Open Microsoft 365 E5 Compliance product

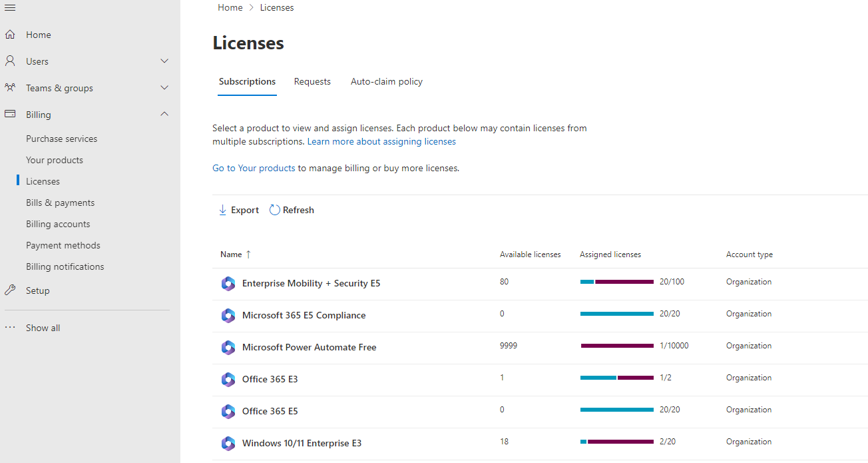pos(304,315)
